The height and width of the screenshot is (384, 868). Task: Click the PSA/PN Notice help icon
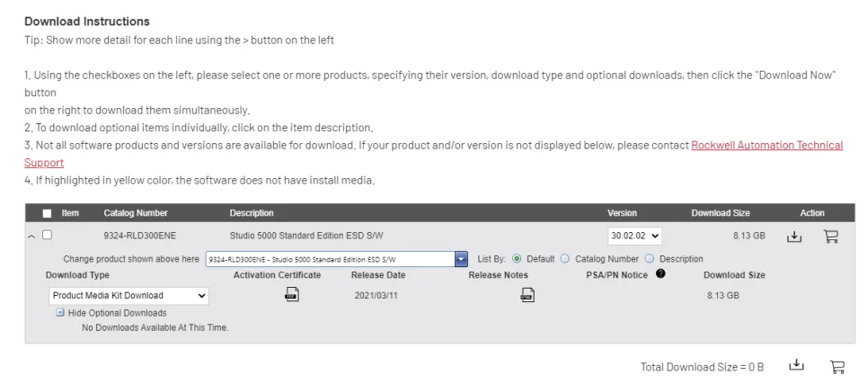(x=660, y=274)
